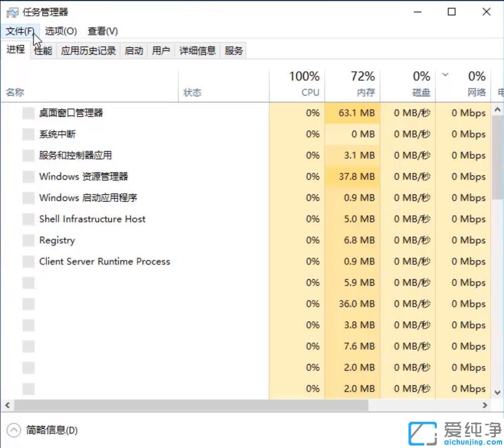The image size is (504, 448).
Task: Open the column chevron next to 磁盘
Action: click(x=445, y=74)
